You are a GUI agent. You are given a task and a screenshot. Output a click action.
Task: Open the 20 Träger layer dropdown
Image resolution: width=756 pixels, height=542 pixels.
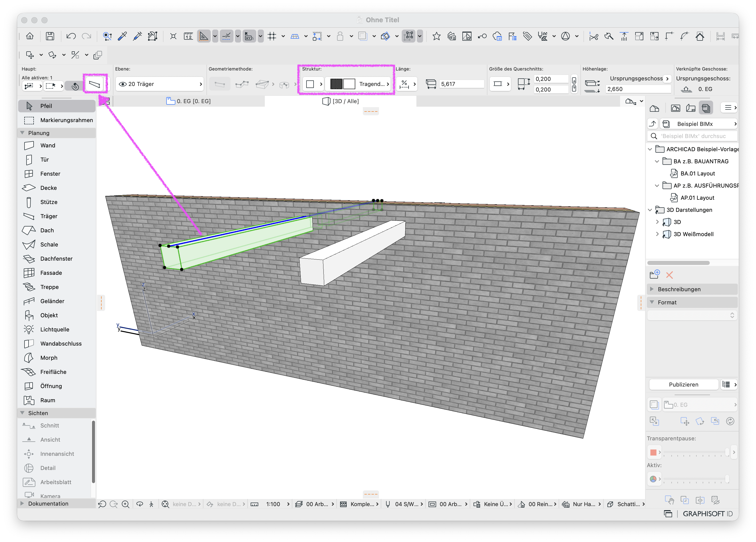pyautogui.click(x=160, y=84)
